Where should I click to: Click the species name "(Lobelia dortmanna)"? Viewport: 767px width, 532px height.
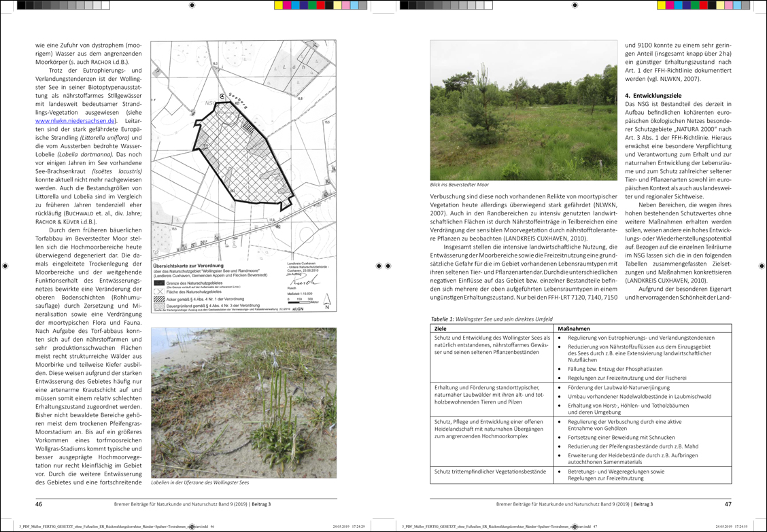[x=86, y=154]
